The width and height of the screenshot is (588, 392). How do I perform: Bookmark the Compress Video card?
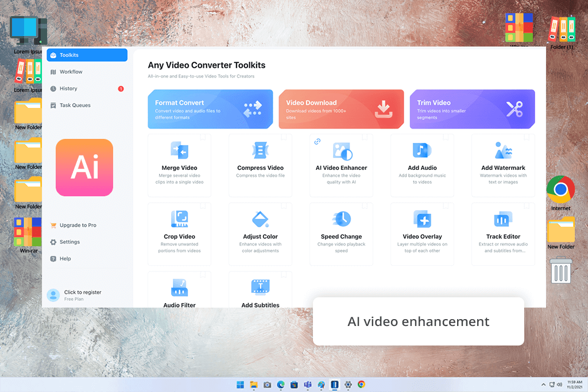pyautogui.click(x=284, y=138)
